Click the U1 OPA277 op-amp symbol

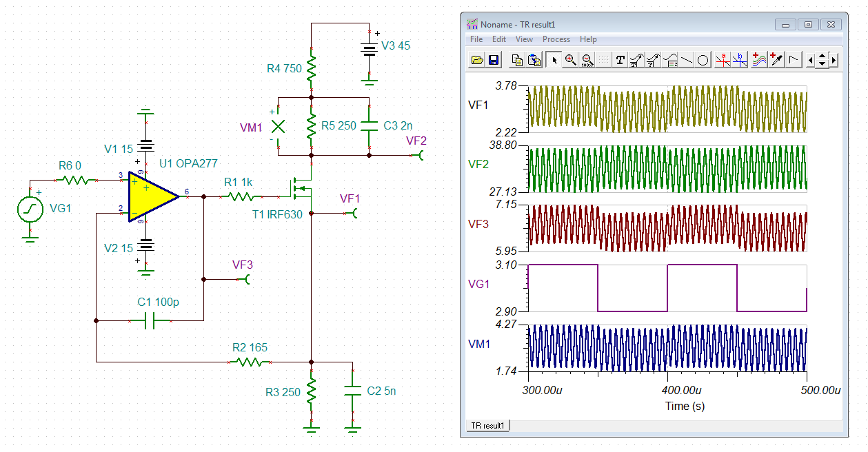[153, 196]
